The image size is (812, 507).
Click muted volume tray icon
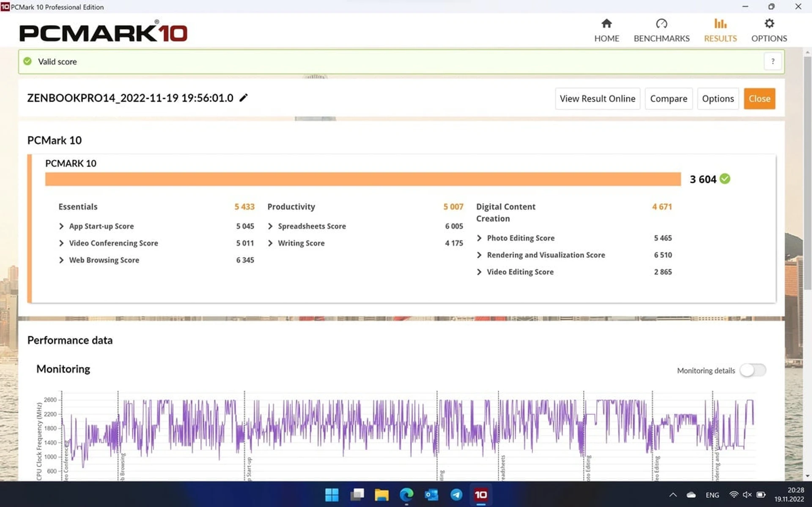point(747,495)
